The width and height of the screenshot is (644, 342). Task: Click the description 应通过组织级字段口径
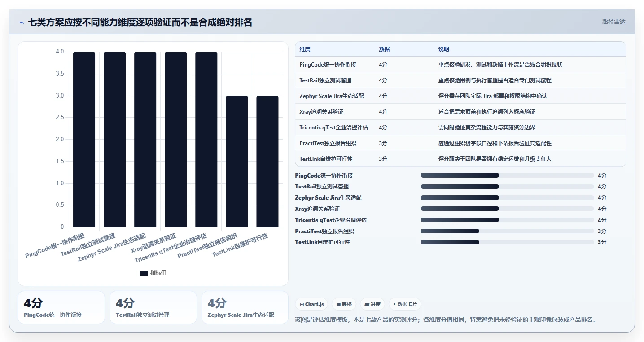[495, 143]
